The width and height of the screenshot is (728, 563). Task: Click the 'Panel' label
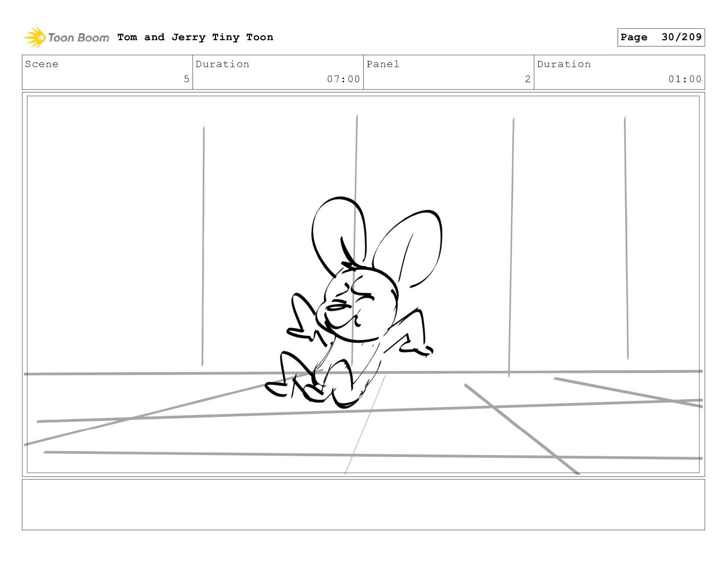pos(383,64)
